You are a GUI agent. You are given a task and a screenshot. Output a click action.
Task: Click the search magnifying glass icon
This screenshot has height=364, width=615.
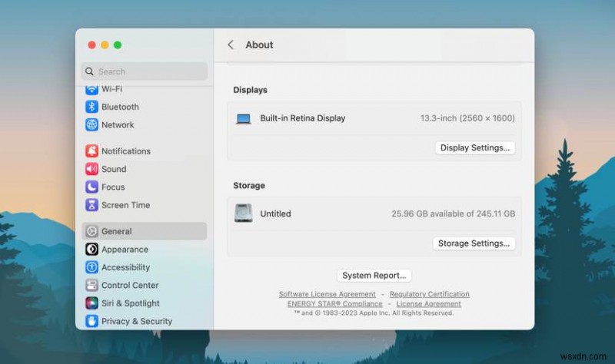(89, 71)
